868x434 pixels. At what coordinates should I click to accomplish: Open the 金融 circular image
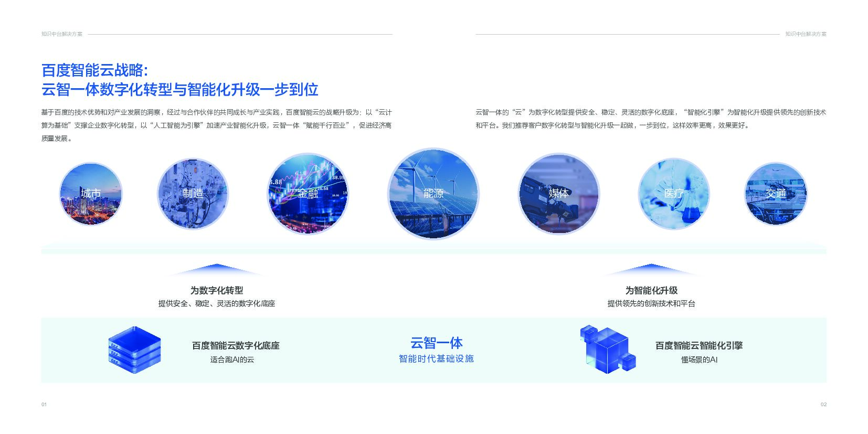(x=308, y=194)
